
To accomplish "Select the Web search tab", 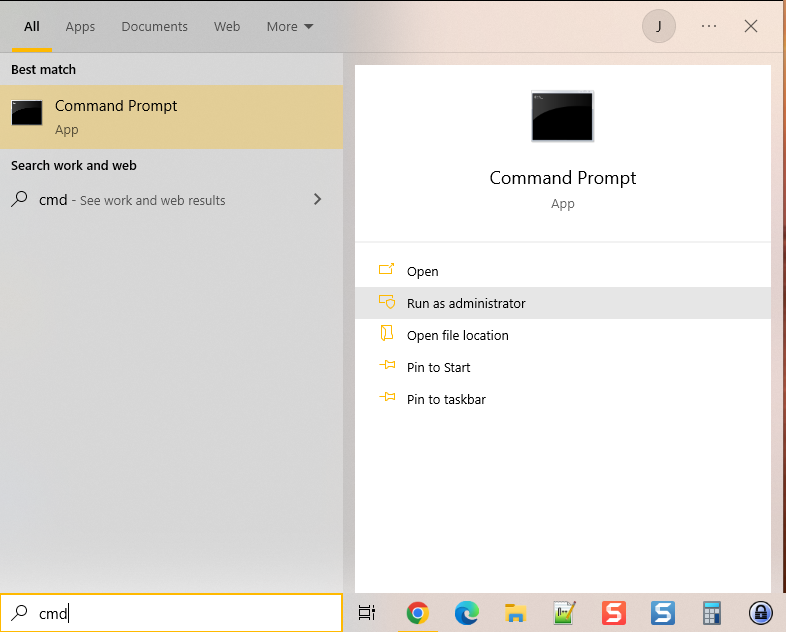I will [227, 27].
